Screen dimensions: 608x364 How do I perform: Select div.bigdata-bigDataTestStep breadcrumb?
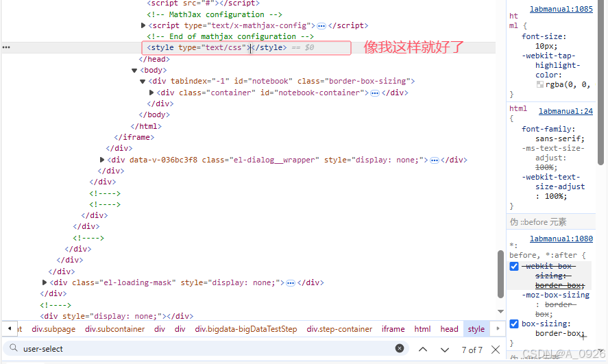click(x=246, y=329)
